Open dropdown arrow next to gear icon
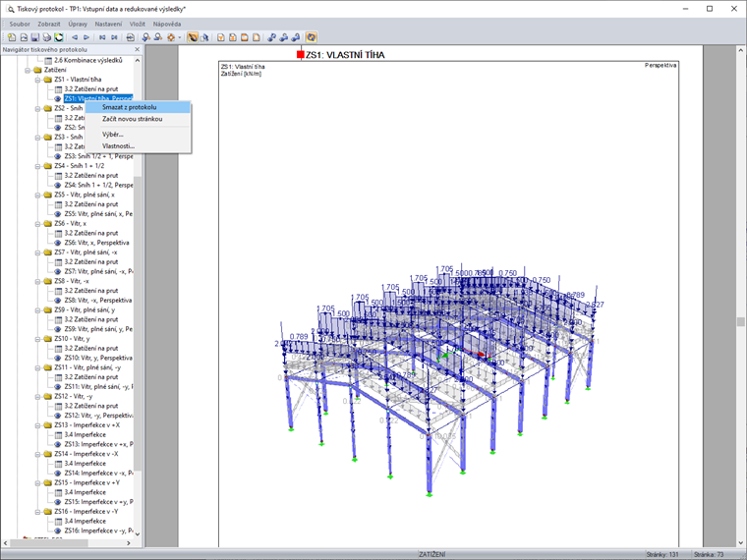747x560 pixels. click(180, 37)
